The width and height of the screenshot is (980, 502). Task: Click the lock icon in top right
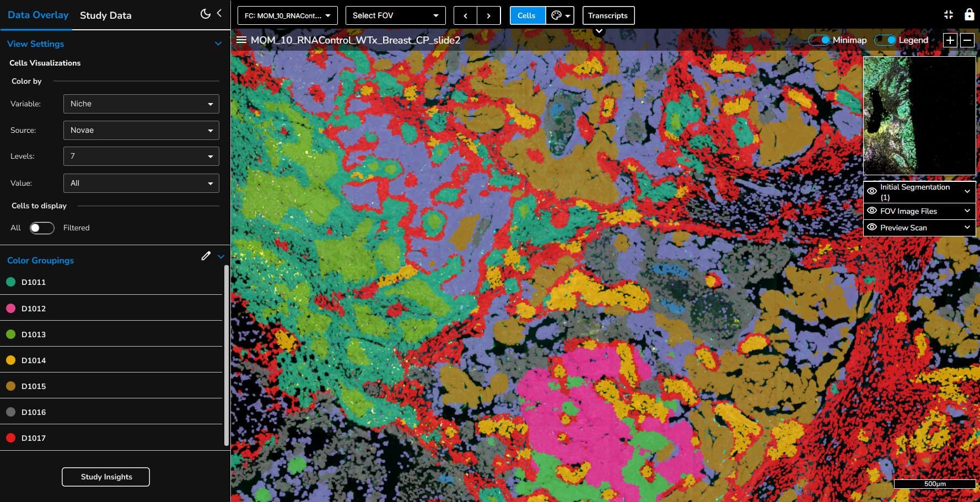pyautogui.click(x=969, y=15)
